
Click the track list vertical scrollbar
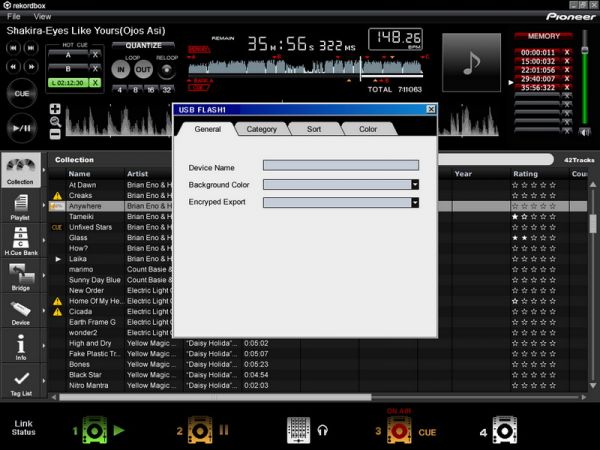593,223
